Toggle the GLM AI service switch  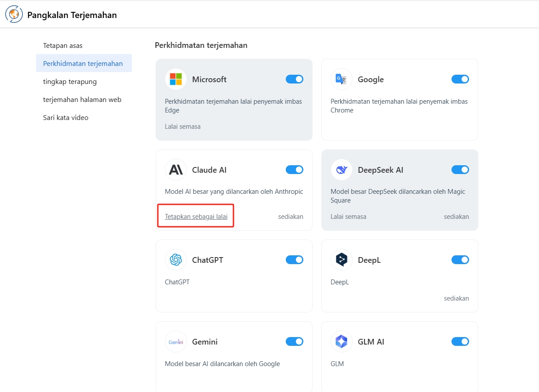[460, 341]
